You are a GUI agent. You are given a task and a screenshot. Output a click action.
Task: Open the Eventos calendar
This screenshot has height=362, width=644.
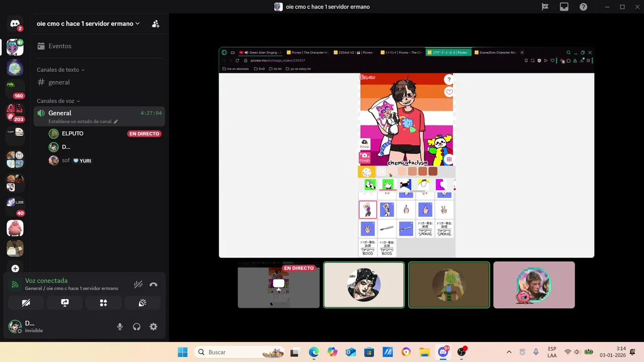pos(99,46)
